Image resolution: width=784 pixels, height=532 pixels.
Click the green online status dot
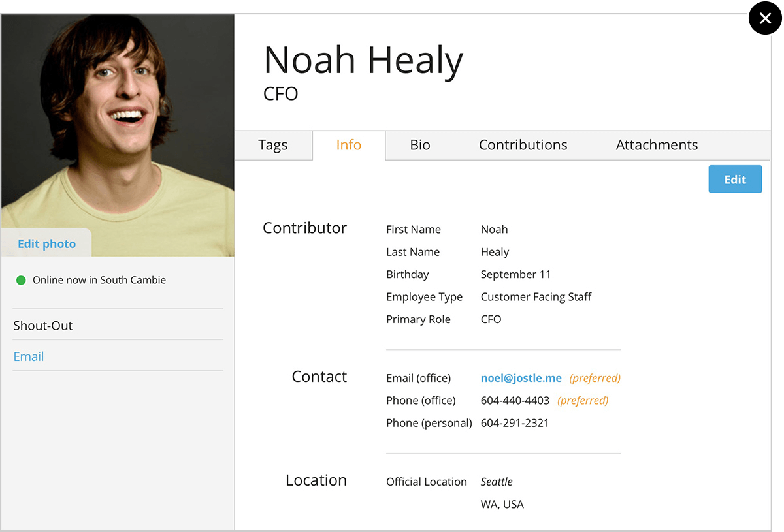(x=21, y=280)
